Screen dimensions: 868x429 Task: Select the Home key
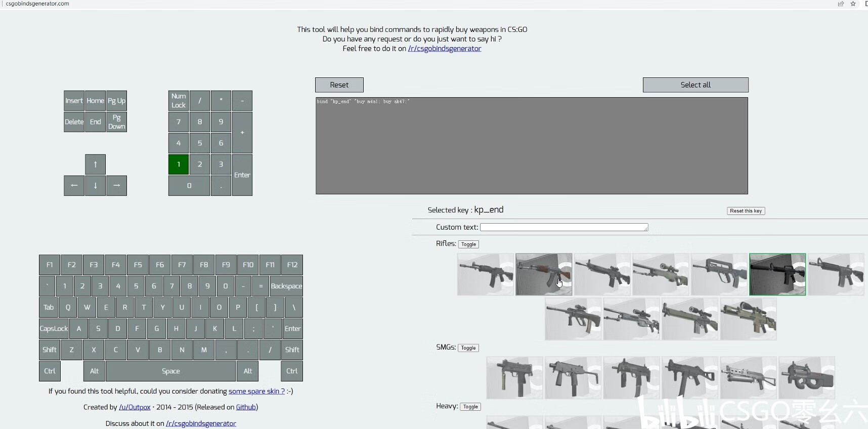[x=95, y=101]
